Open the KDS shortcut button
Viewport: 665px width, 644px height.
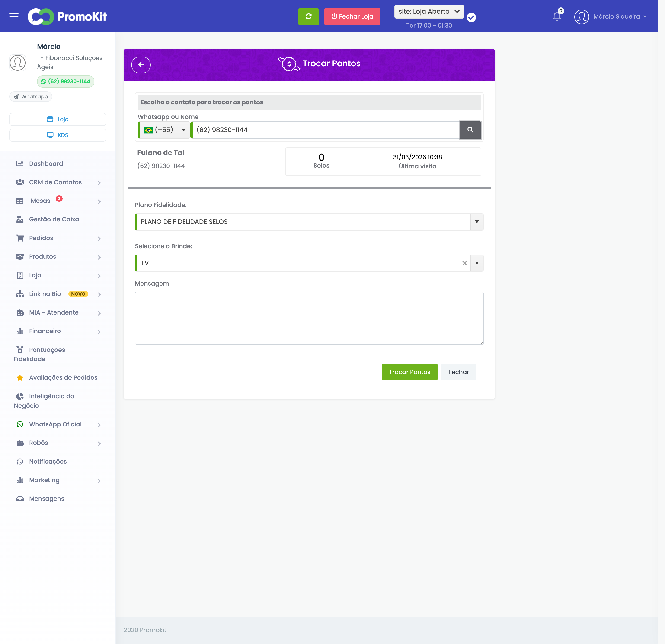(x=58, y=135)
